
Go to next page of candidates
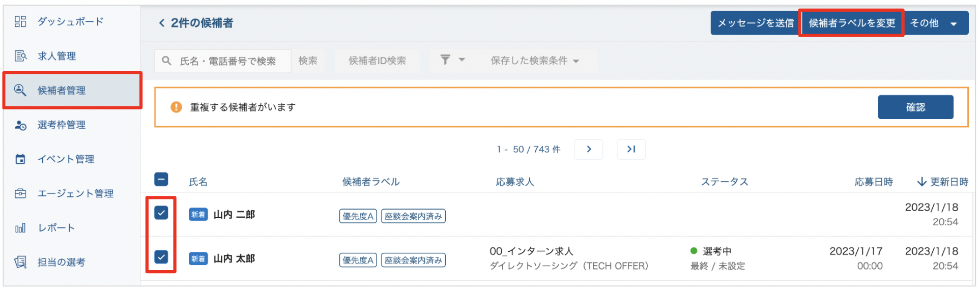(589, 149)
